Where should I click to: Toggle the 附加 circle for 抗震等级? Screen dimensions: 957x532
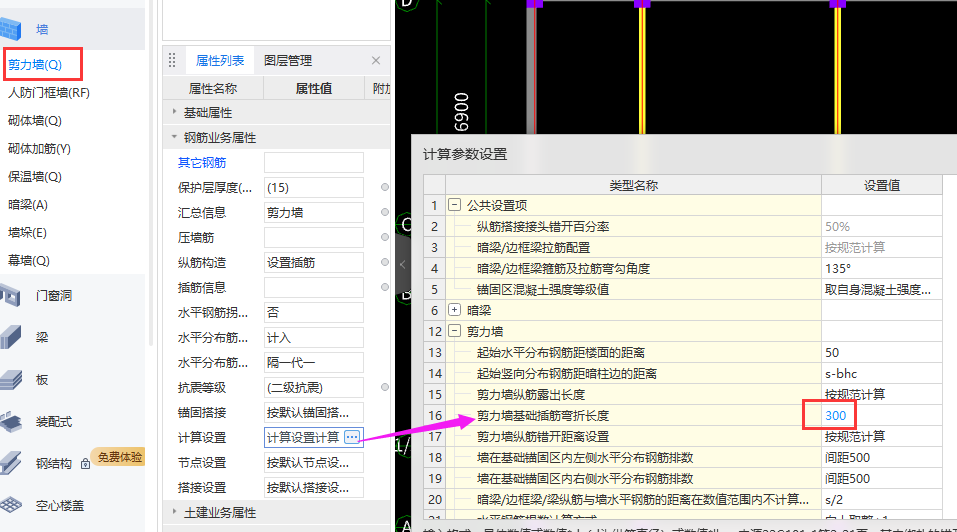385,387
